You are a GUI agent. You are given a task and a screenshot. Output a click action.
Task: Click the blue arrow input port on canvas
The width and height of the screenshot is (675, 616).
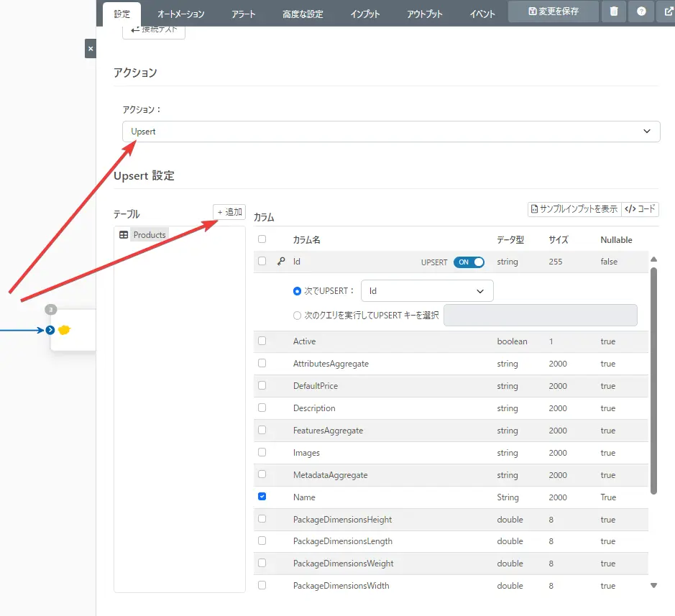[x=50, y=330]
